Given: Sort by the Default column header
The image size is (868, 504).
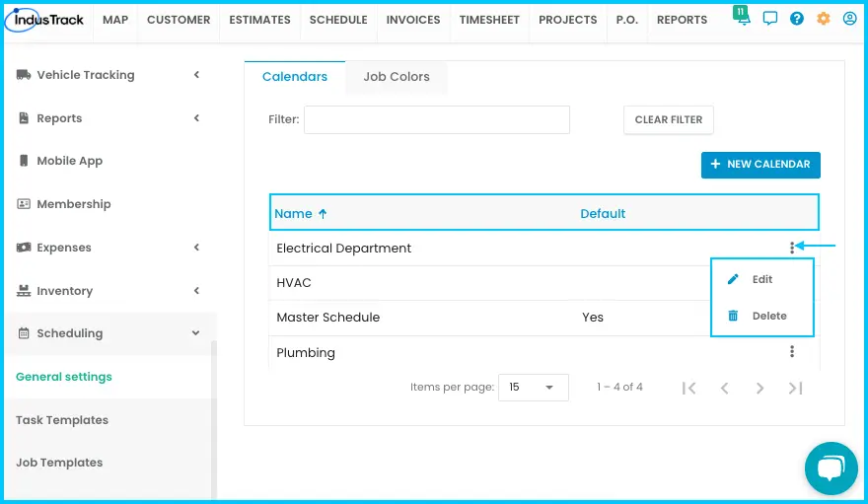Looking at the screenshot, I should pyautogui.click(x=603, y=214).
